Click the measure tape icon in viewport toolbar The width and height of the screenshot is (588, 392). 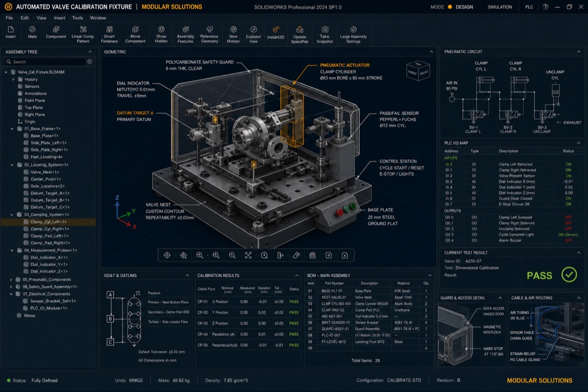[x=296, y=255]
